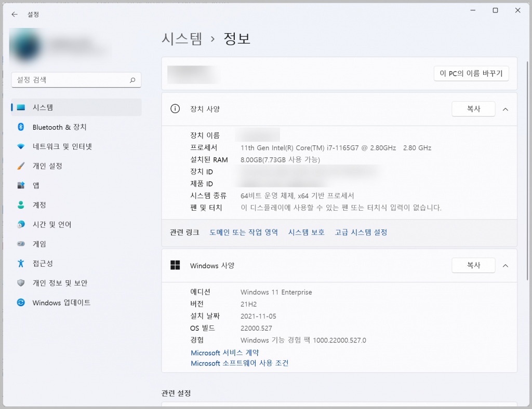Click the globe clock icon for 시간 및 언어
Viewport: 532px width, 409px height.
point(21,224)
